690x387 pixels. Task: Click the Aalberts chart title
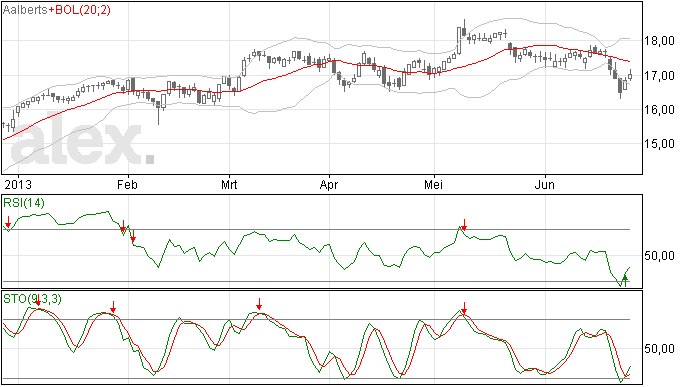[x=25, y=10]
